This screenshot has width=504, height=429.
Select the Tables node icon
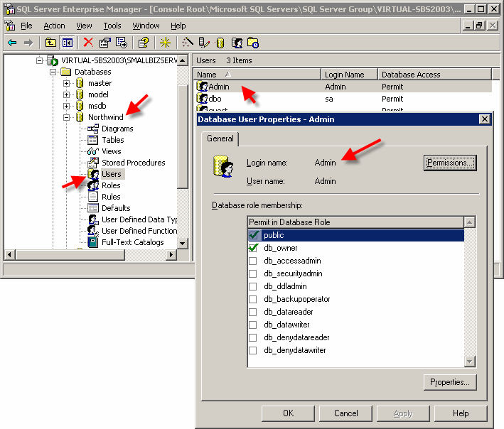click(93, 140)
